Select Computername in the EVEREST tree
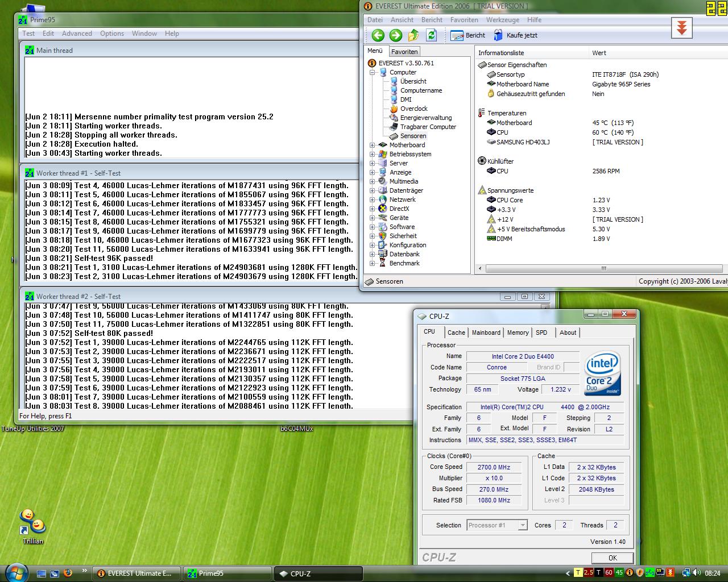The width and height of the screenshot is (728, 582). 421,90
